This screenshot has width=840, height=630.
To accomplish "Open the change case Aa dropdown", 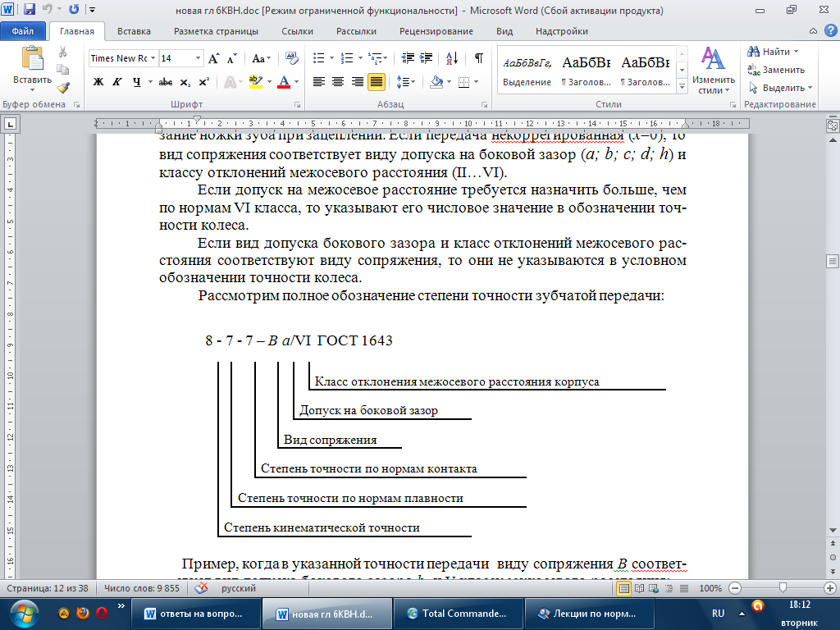I will tap(262, 58).
